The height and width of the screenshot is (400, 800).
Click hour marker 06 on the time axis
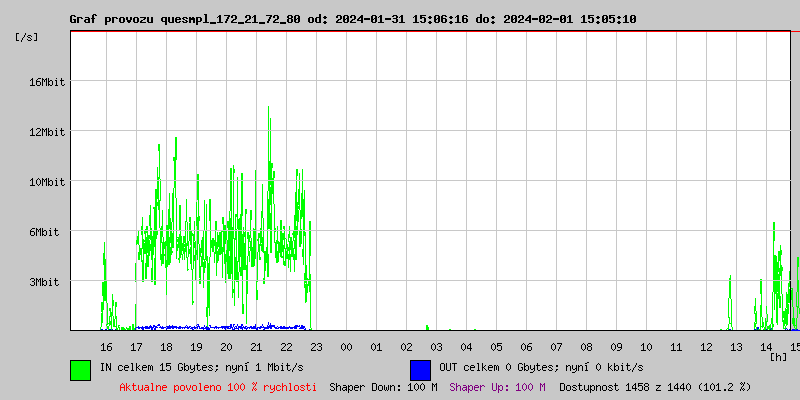pos(526,347)
